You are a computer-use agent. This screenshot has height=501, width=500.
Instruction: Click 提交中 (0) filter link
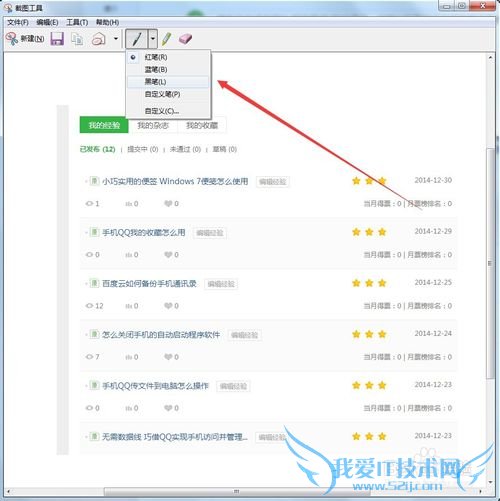[143, 149]
